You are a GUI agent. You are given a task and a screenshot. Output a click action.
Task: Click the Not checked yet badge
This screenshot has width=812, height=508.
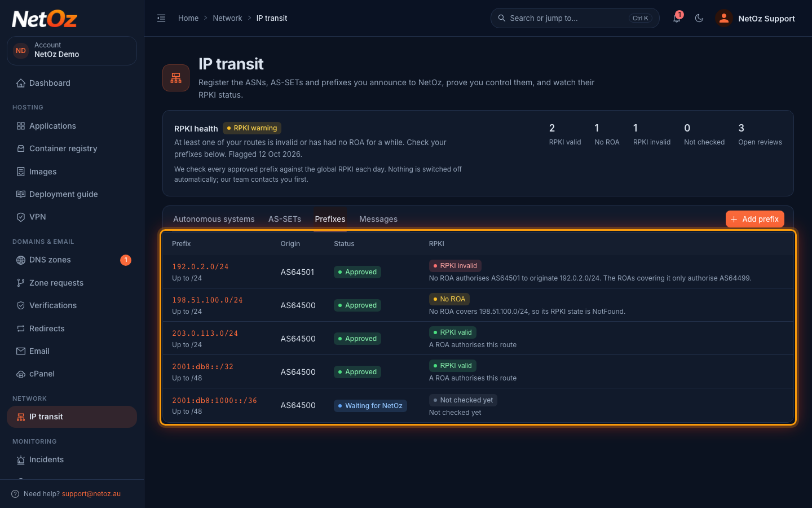pos(463,400)
